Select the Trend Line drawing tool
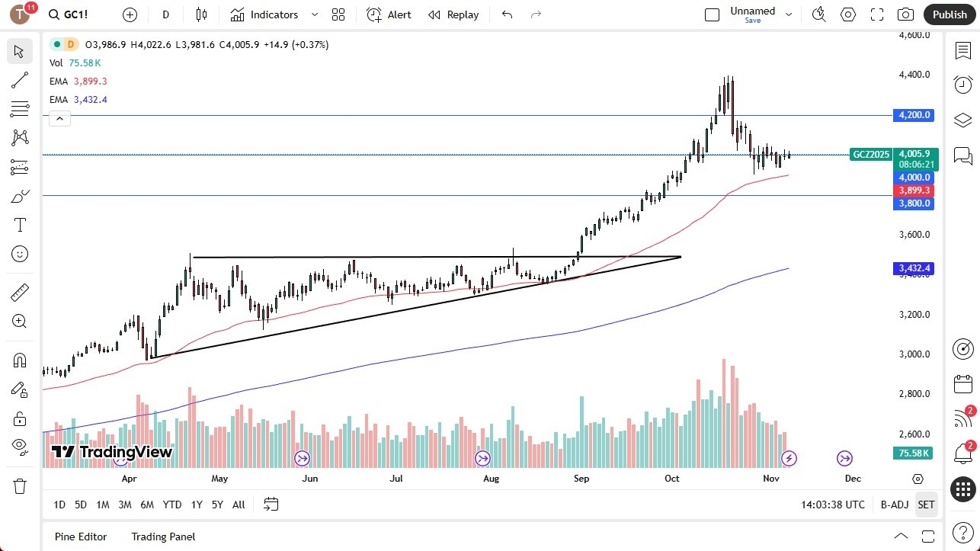The width and height of the screenshot is (980, 551). click(x=20, y=80)
